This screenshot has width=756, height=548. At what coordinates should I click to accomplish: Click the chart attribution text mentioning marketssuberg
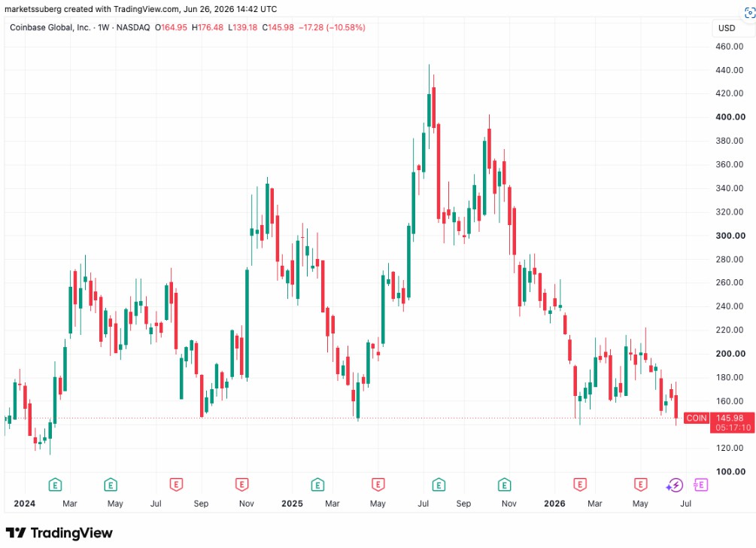point(141,9)
